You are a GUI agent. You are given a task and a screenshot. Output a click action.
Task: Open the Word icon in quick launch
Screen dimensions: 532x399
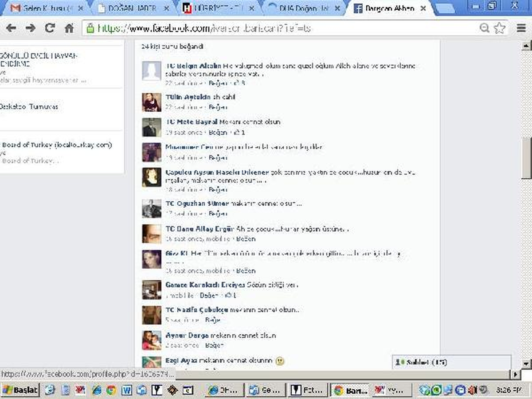click(x=126, y=390)
